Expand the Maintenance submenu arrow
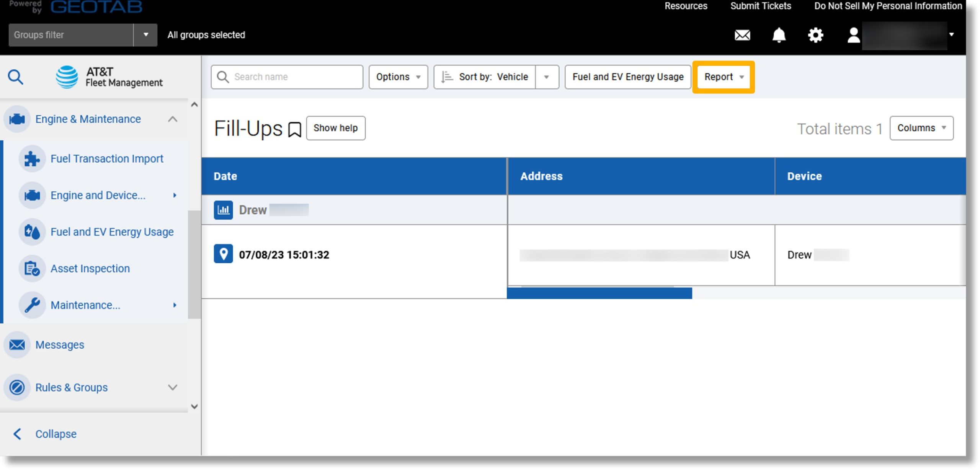 coord(175,305)
